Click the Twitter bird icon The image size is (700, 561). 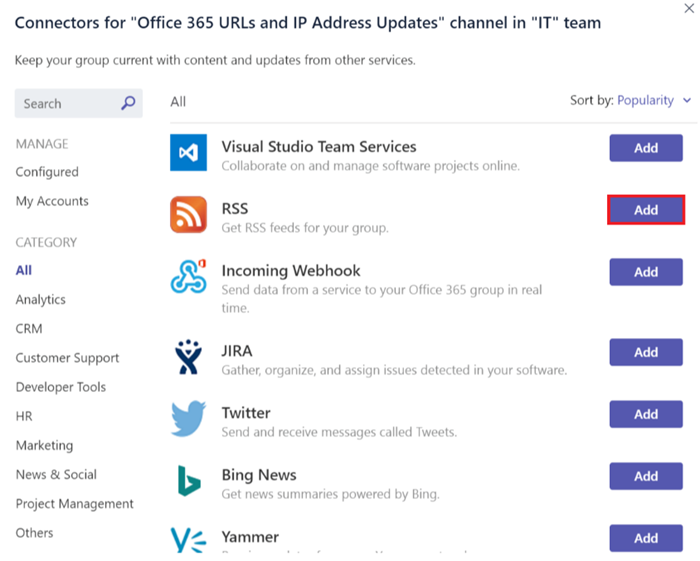click(x=188, y=419)
